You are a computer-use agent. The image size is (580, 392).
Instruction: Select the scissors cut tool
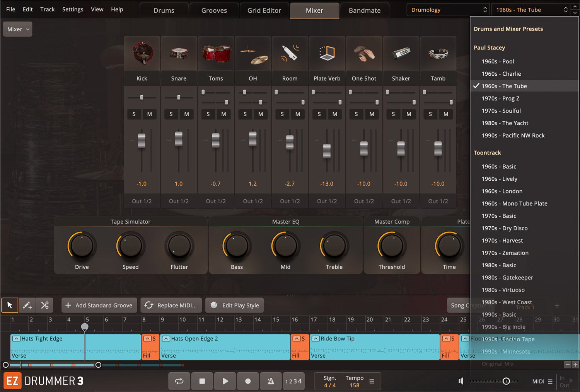pos(45,305)
